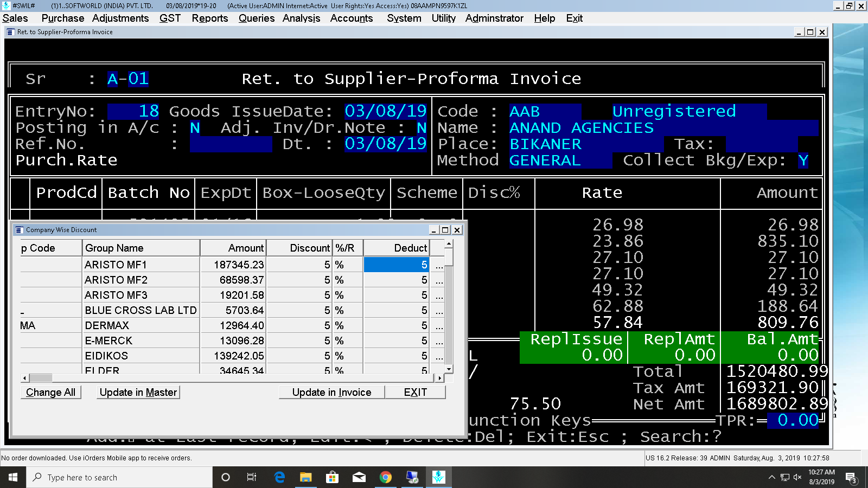Click Exit in the menu bar
Screen dimensions: 868x488
coord(575,18)
